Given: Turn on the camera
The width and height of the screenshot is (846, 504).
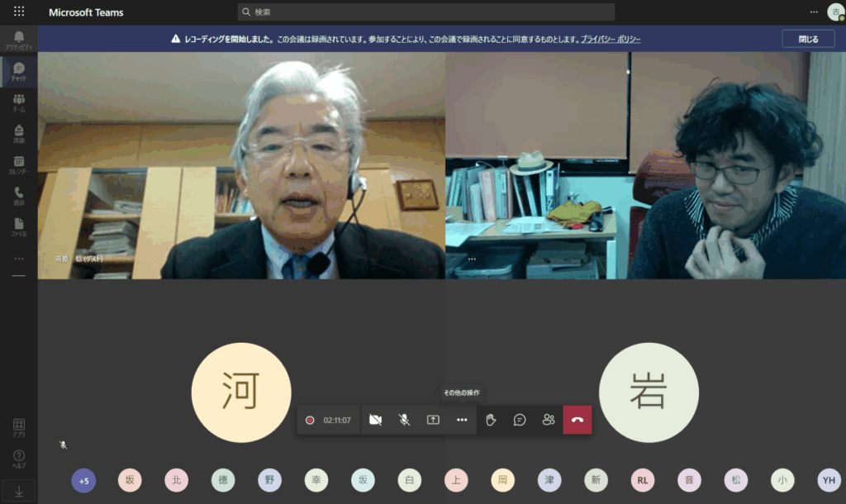Looking at the screenshot, I should (x=375, y=420).
